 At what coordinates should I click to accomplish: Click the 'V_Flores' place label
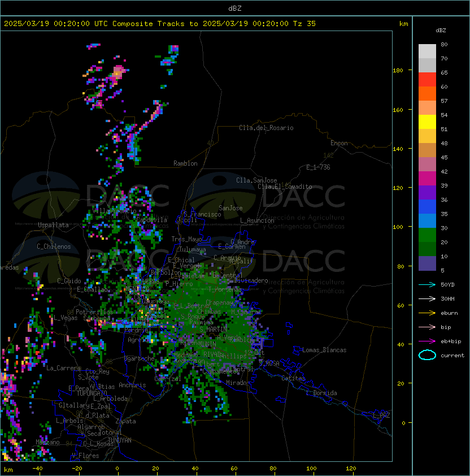click(85, 456)
